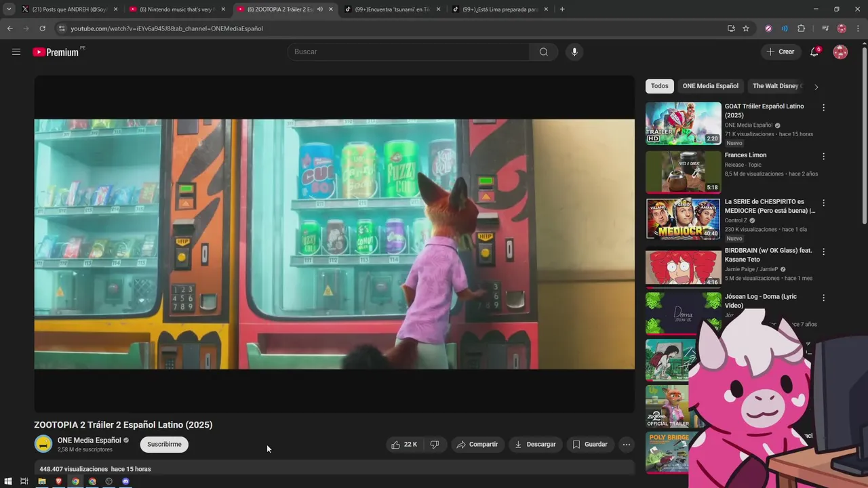Click the video player to pause
The image size is (868, 488).
pyautogui.click(x=334, y=244)
